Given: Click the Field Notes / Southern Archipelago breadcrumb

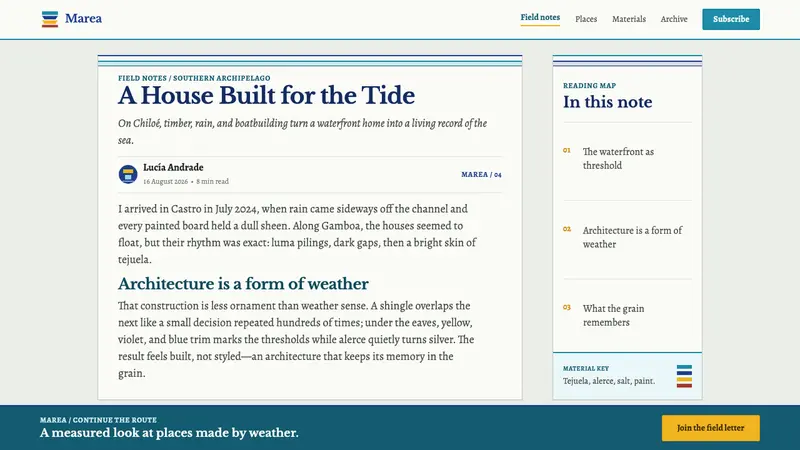Looking at the screenshot, I should click(x=194, y=78).
